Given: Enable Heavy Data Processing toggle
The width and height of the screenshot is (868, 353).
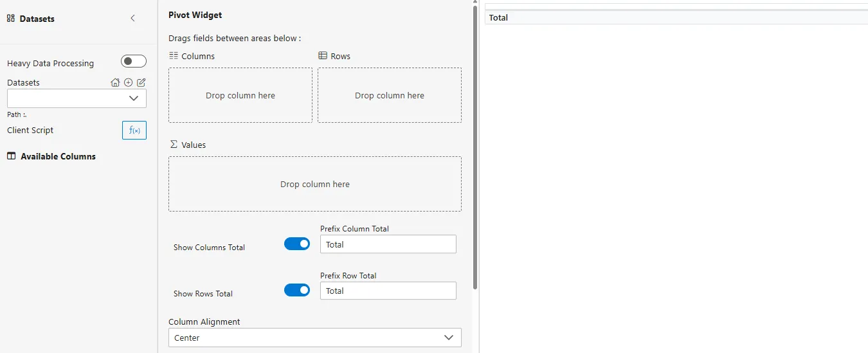Looking at the screenshot, I should tap(134, 61).
